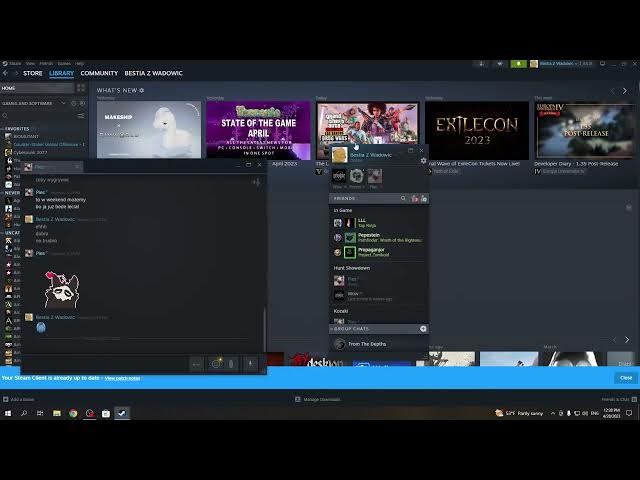Collapse the GROUP CHATS section

pyautogui.click(x=349, y=329)
